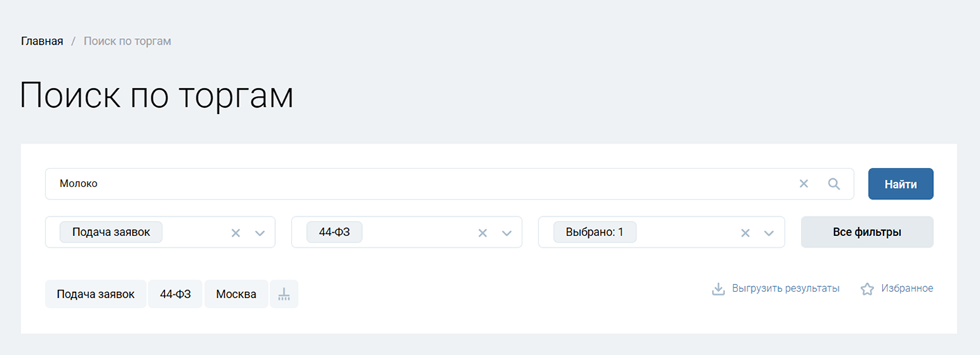The width and height of the screenshot is (980, 355).
Task: Click the "44-ФЗ" chip below the filters
Action: point(176,294)
